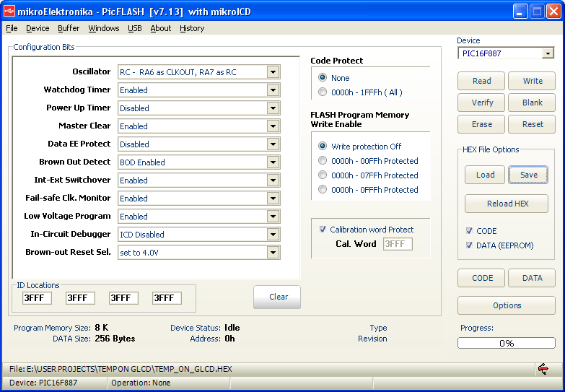565x392 pixels.
Task: Click the mikroElektronika title bar icon
Action: pos(9,11)
